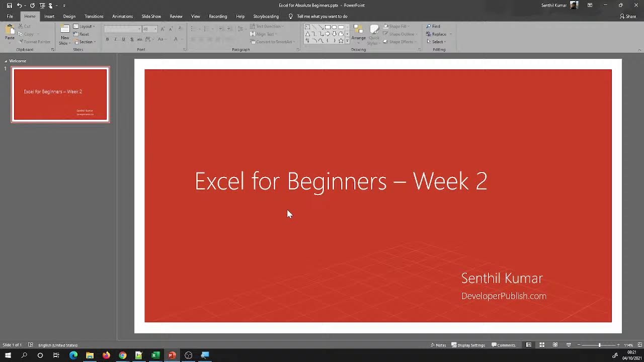Expand the font size dropdown
Viewport: 644px width, 362px height.
point(154,28)
